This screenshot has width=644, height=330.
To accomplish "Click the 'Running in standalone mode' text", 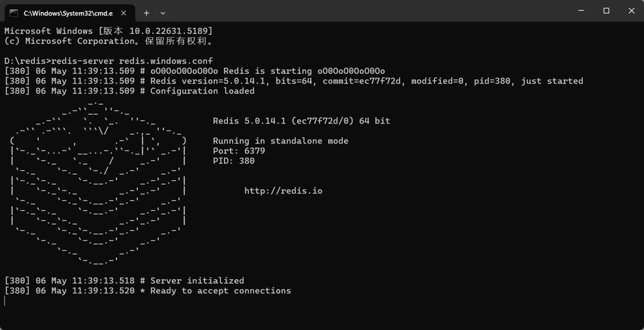I will pyautogui.click(x=281, y=141).
